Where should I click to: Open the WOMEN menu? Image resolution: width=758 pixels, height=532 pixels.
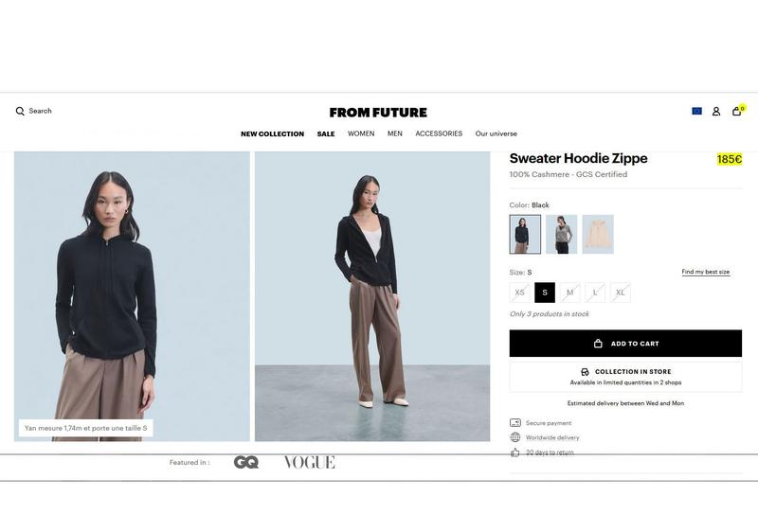pyautogui.click(x=361, y=133)
